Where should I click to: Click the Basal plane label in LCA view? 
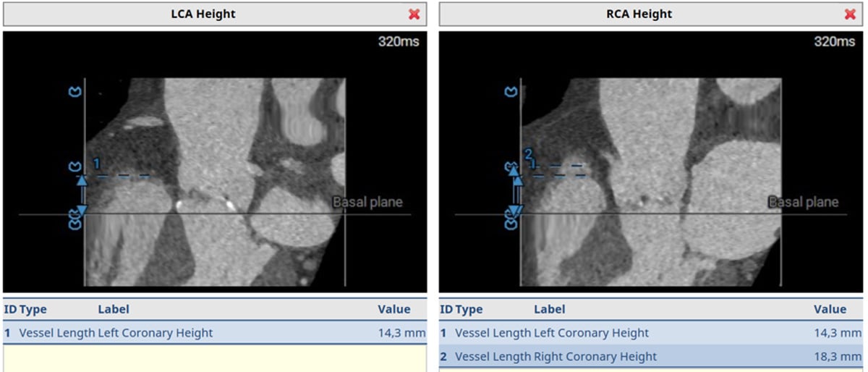[x=367, y=203]
